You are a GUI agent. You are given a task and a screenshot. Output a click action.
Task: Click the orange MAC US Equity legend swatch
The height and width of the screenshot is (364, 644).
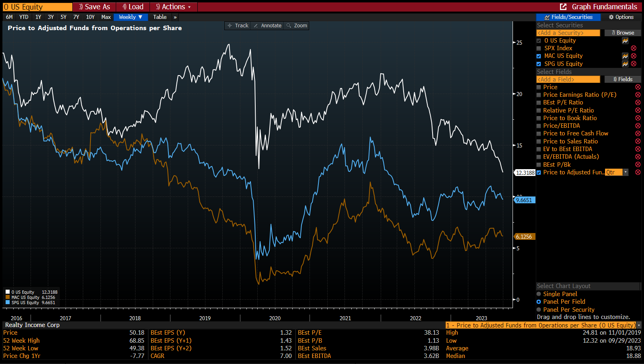pos(8,297)
